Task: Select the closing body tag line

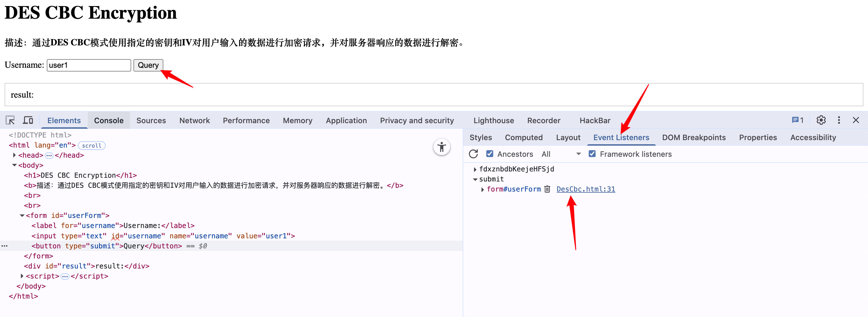Action: (x=31, y=286)
